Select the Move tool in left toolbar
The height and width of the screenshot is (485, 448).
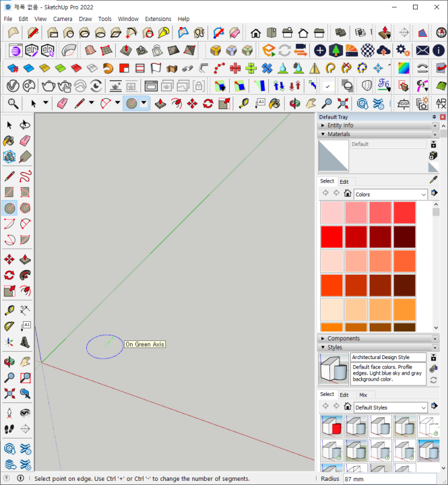pos(9,259)
